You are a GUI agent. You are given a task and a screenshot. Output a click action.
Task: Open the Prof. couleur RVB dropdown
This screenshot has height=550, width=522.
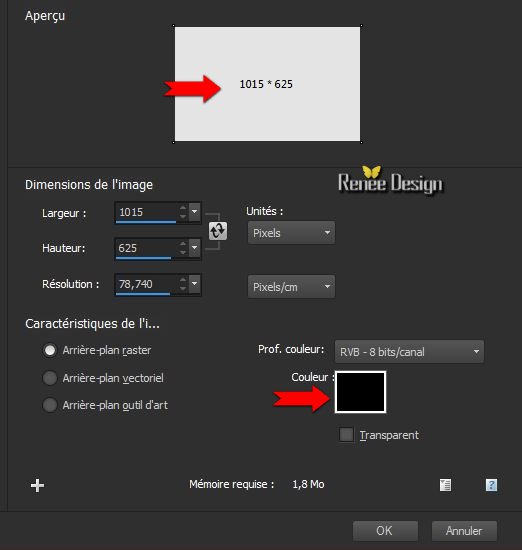click(409, 351)
